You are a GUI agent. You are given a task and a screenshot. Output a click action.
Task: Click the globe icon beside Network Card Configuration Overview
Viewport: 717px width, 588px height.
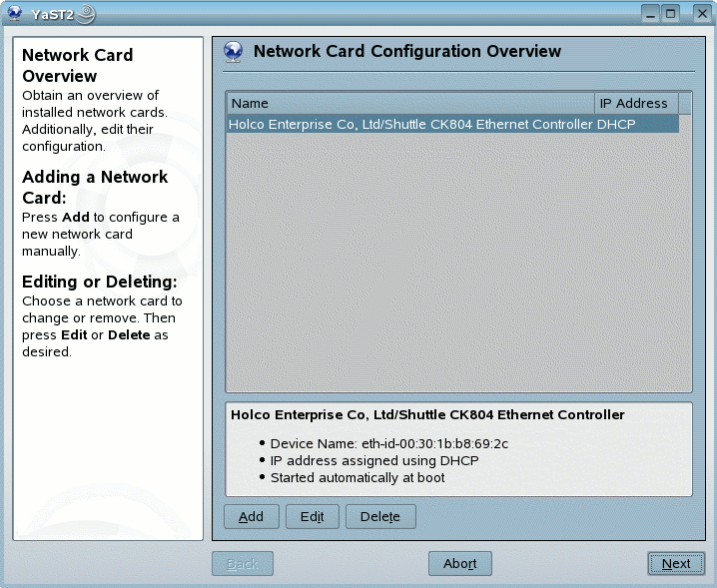(x=234, y=52)
